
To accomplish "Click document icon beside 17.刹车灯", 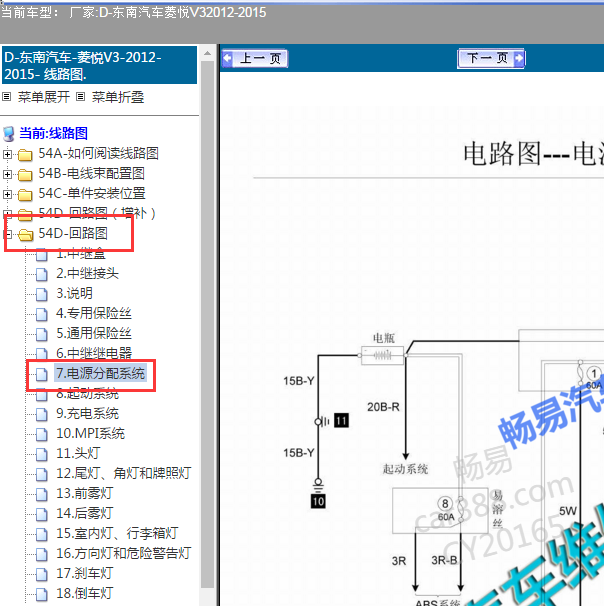I will (41, 574).
